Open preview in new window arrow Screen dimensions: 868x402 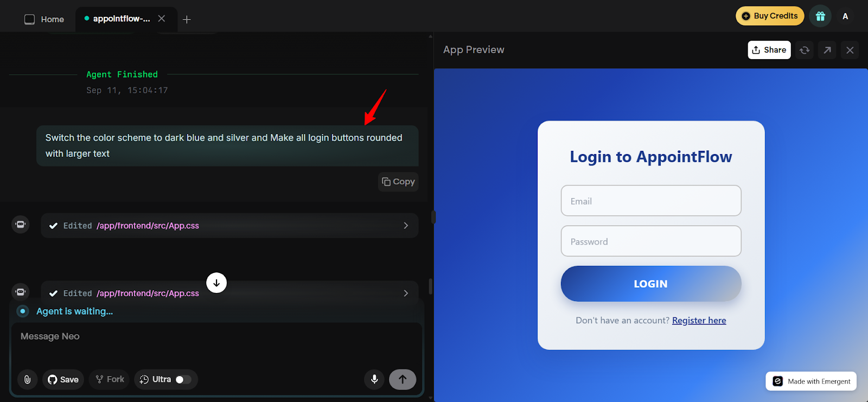point(827,50)
